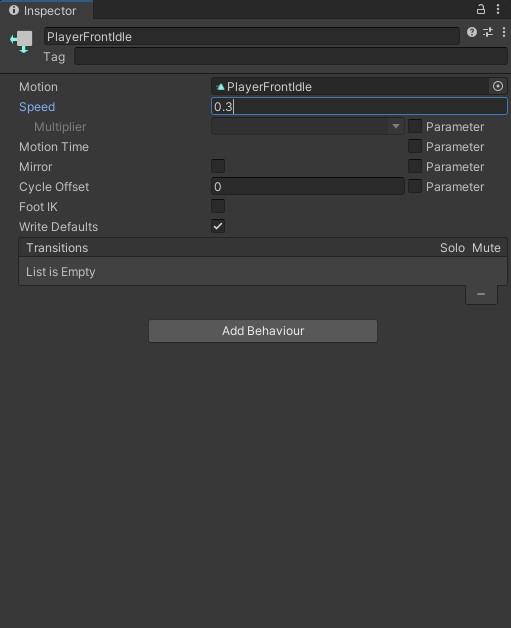Open Motion object picker circle icon
Screen dimensions: 511x628
coord(498,86)
